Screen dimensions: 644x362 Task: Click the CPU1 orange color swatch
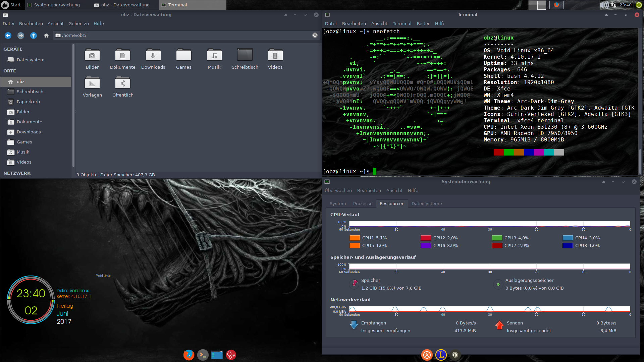[x=355, y=238]
